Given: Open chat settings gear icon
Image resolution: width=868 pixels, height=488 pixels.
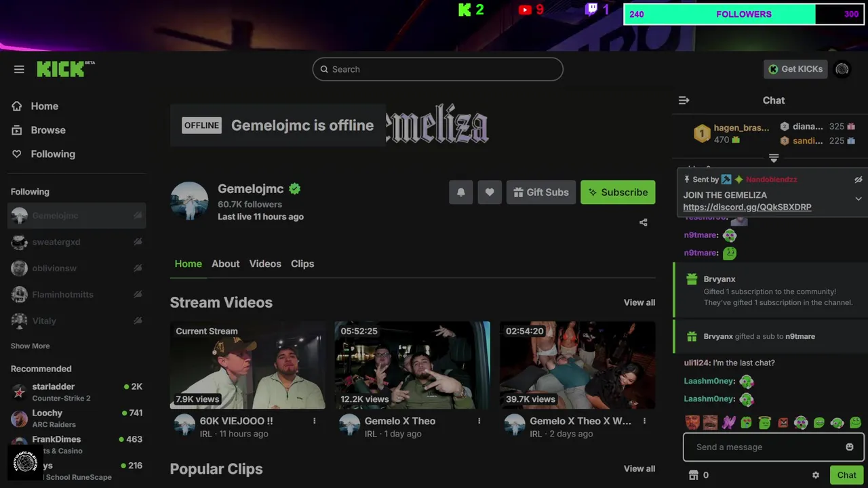Looking at the screenshot, I should pos(816,475).
